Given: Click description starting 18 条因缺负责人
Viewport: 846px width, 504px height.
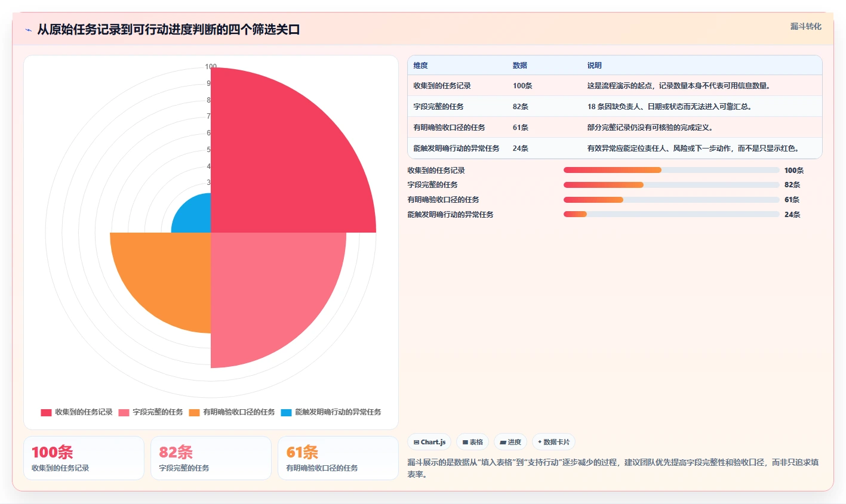Looking at the screenshot, I should (x=670, y=107).
